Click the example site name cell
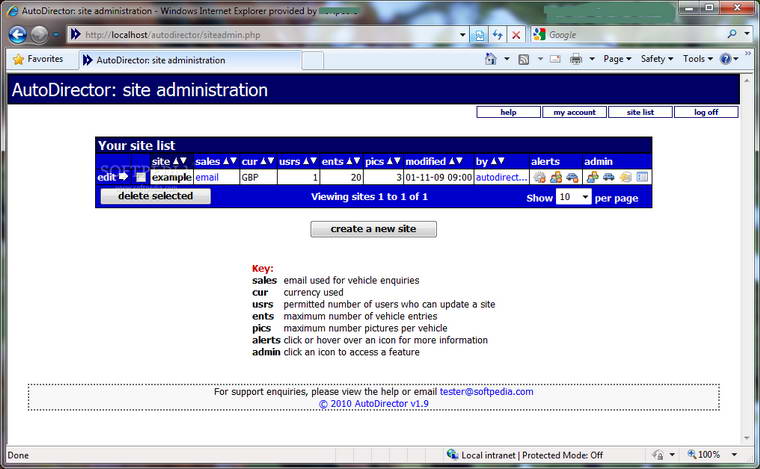The width and height of the screenshot is (760, 469). click(x=172, y=177)
